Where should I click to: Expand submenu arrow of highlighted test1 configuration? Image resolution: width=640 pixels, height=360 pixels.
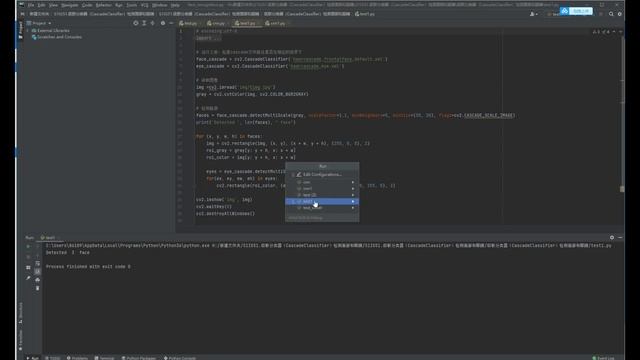pos(353,201)
